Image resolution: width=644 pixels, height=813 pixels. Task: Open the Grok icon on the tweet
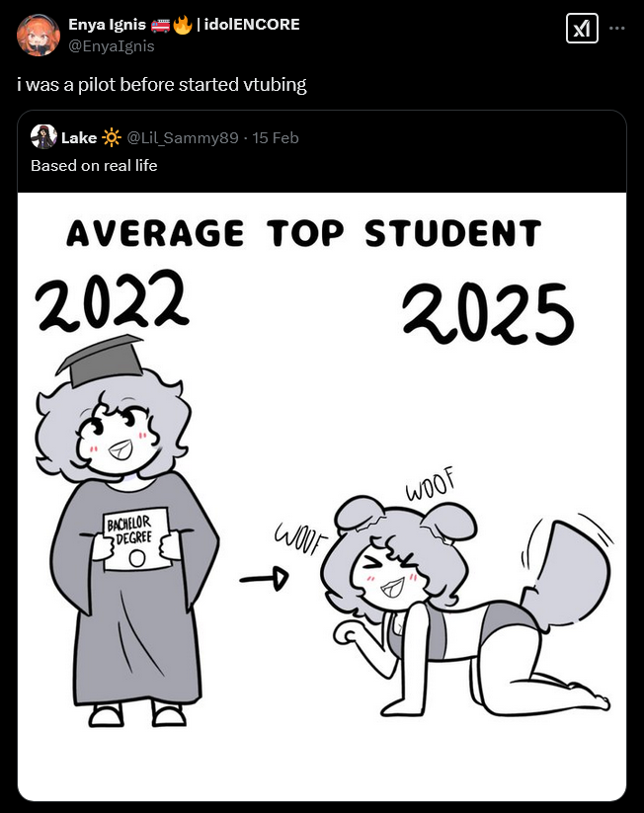tap(582, 30)
